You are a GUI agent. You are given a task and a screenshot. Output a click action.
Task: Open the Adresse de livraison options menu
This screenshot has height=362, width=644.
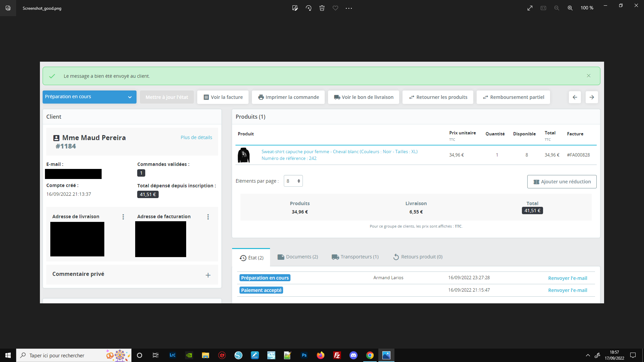pyautogui.click(x=123, y=217)
